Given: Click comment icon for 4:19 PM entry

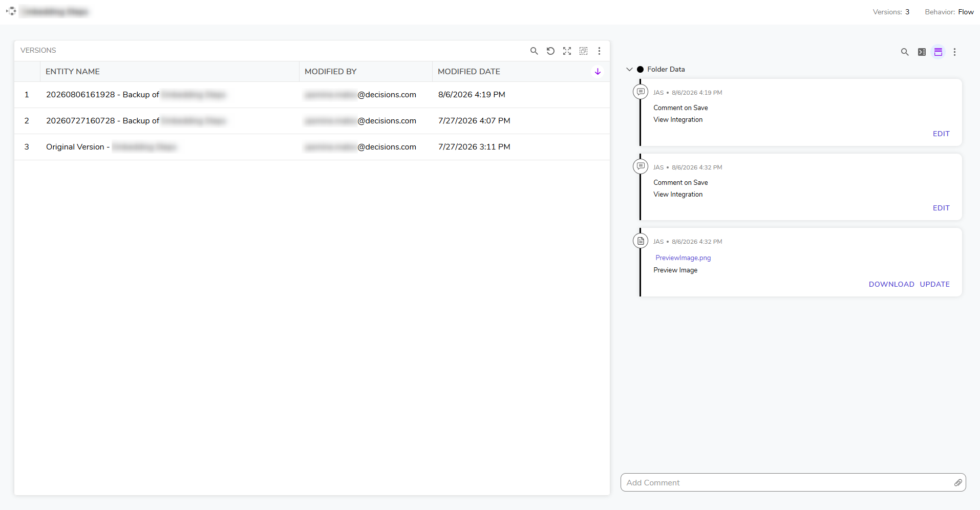Looking at the screenshot, I should click(x=641, y=92).
